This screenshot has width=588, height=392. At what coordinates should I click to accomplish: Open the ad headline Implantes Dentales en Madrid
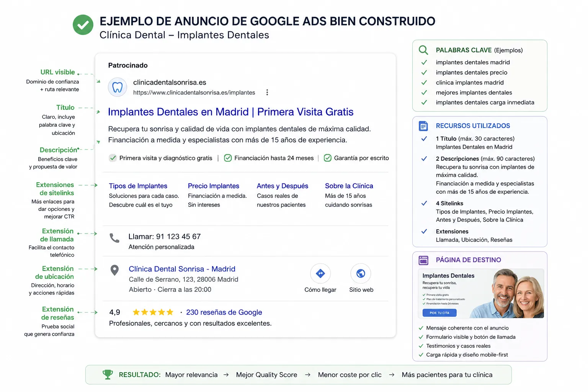[230, 112]
